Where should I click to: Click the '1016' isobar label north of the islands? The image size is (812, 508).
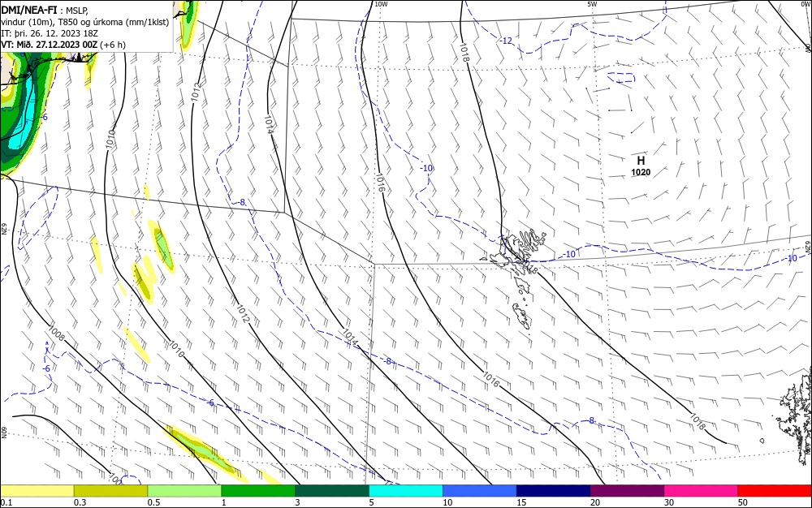tap(380, 183)
